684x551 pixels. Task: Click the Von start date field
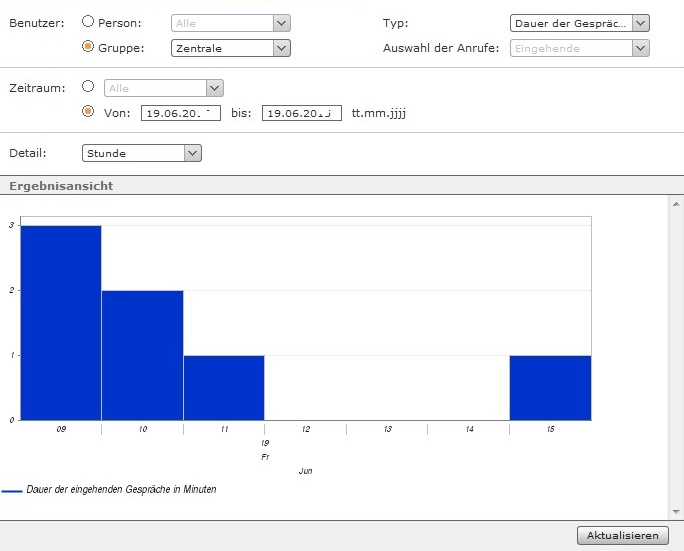click(x=180, y=113)
